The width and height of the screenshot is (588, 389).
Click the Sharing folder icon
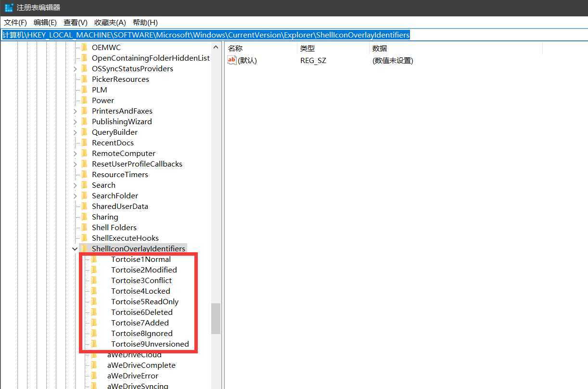pos(84,217)
